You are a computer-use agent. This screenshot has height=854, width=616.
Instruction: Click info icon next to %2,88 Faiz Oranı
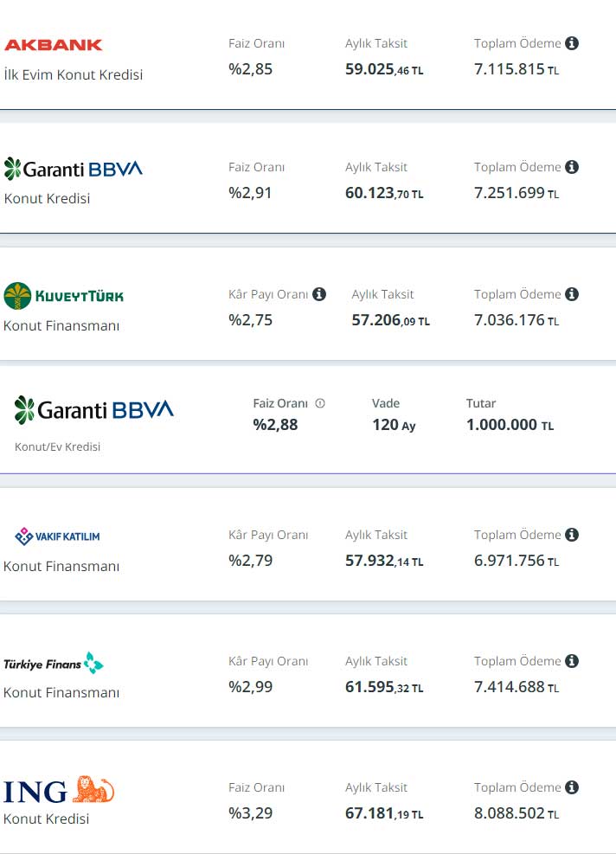pos(320,403)
